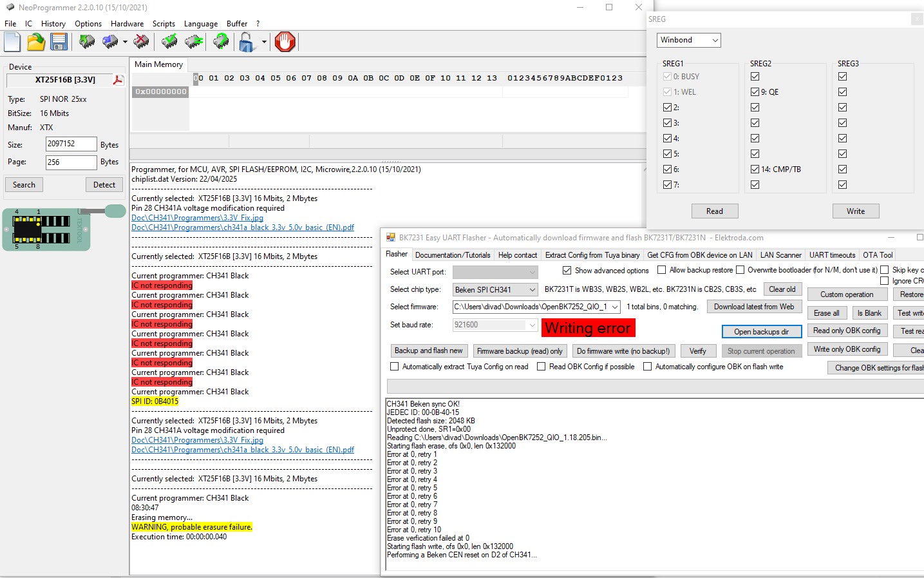Click the Page field showing 256

[71, 162]
